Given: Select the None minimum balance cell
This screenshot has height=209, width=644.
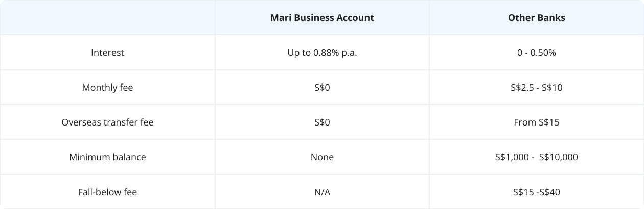Looking at the screenshot, I should (322, 157).
